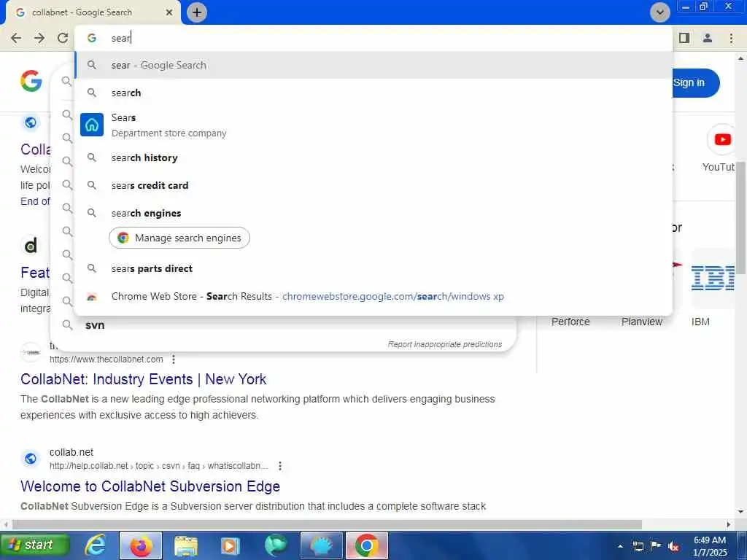
Task: Choose the 'sears credit card' suggestion
Action: click(x=373, y=185)
